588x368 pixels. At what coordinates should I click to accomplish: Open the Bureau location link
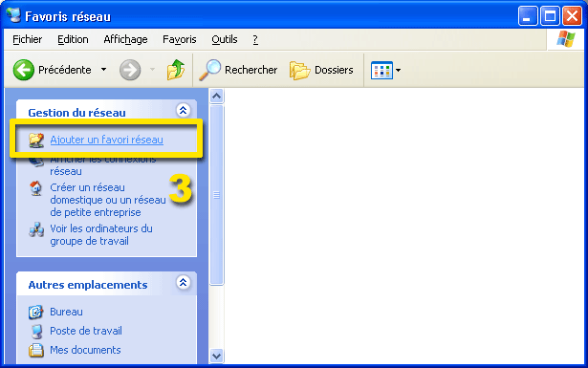66,312
